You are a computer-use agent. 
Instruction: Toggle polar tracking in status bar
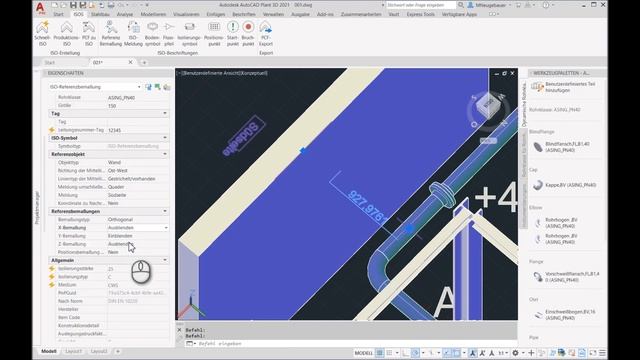tap(415, 353)
